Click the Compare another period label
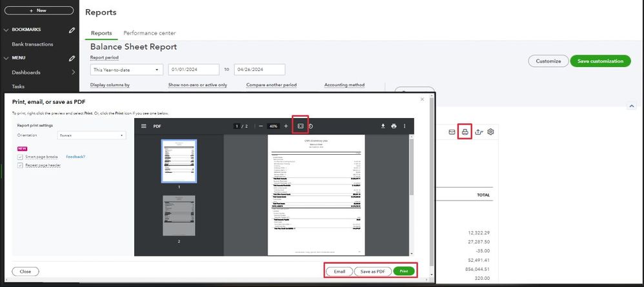 pos(272,85)
